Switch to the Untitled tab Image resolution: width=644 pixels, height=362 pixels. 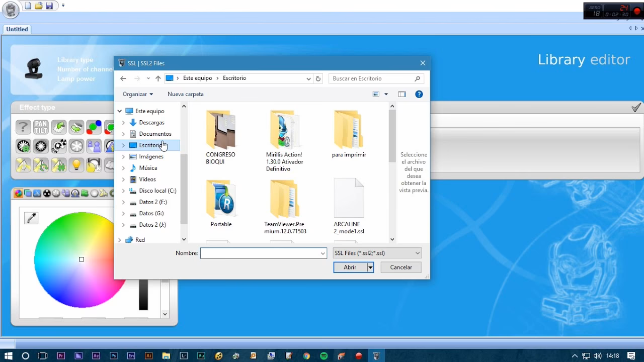click(17, 29)
